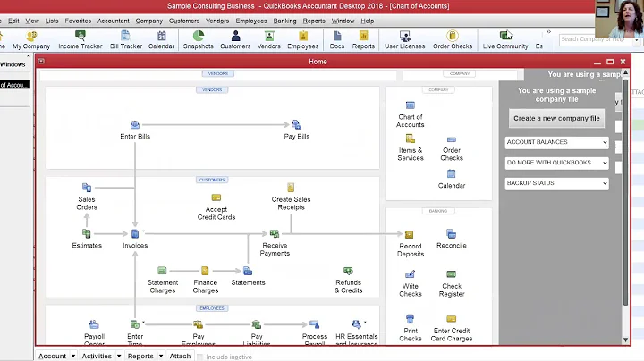
Task: Open Invoices on the Home page
Action: (x=135, y=239)
